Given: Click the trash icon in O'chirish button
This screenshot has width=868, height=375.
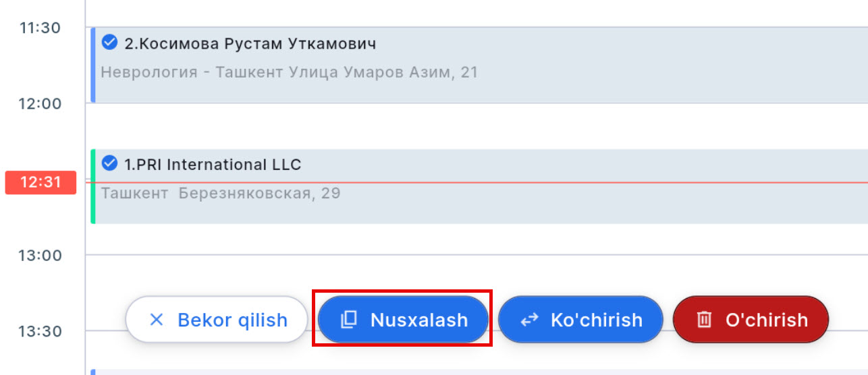Looking at the screenshot, I should [x=704, y=320].
